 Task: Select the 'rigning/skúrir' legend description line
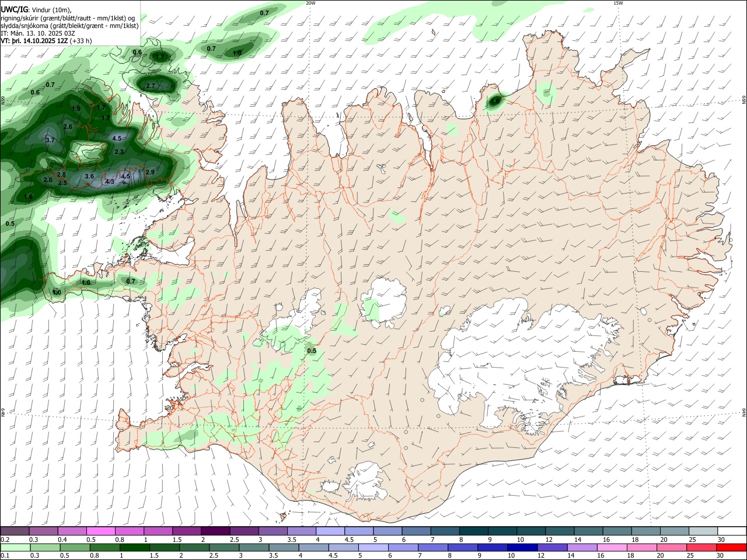click(68, 18)
